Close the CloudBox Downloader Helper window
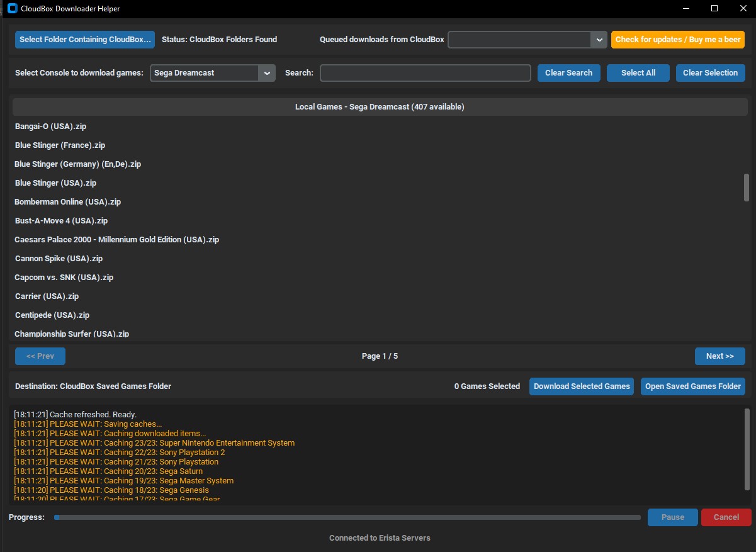This screenshot has height=552, width=756. pos(743,9)
